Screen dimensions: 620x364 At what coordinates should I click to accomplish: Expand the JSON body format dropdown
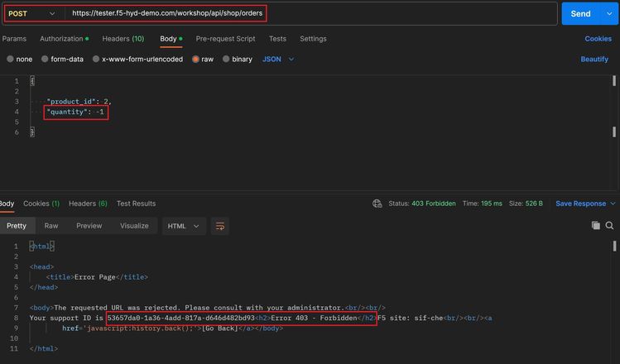pyautogui.click(x=278, y=60)
